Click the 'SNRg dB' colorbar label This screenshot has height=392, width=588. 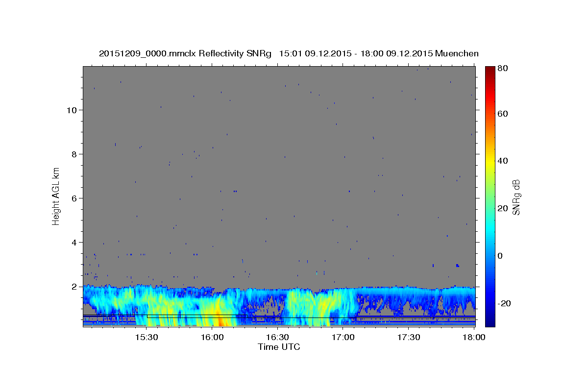click(516, 197)
